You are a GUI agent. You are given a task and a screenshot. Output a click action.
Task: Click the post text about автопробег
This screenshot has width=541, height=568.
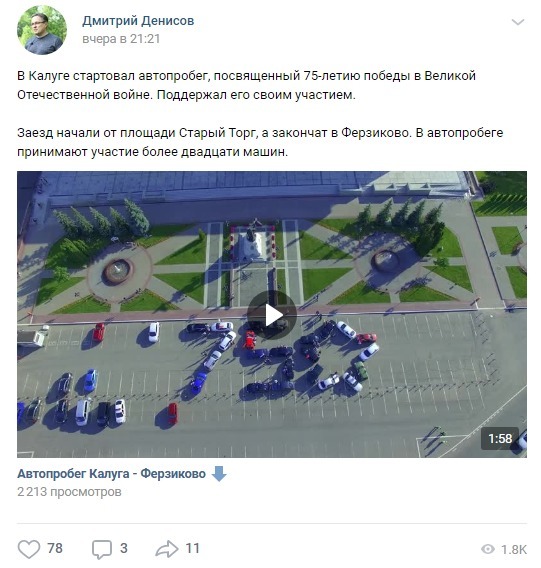point(246,85)
